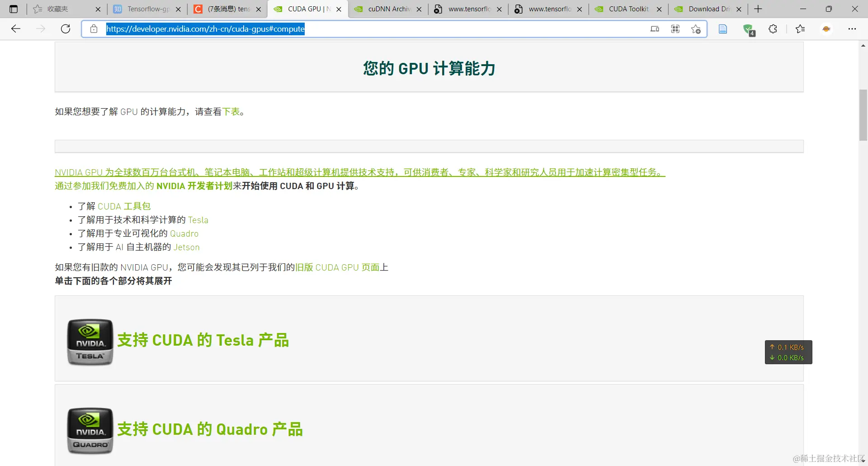Click the 您的 GPU 计算能力 heading
Image resolution: width=868 pixels, height=466 pixels.
click(x=429, y=68)
